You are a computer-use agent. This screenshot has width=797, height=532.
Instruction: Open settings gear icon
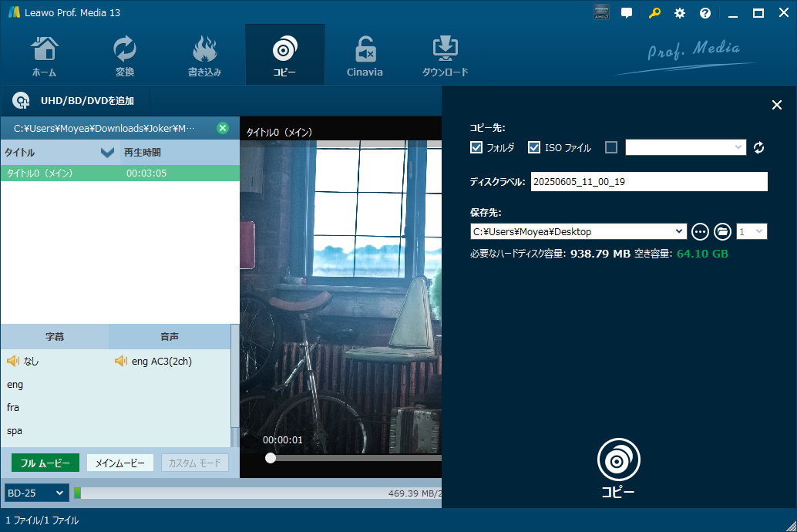(680, 13)
